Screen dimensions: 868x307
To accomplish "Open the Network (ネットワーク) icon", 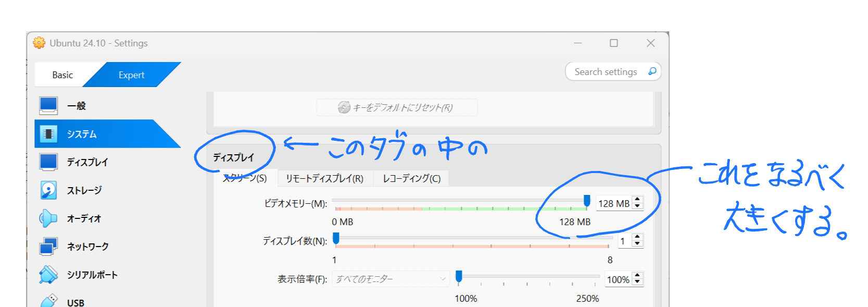I will 48,247.
